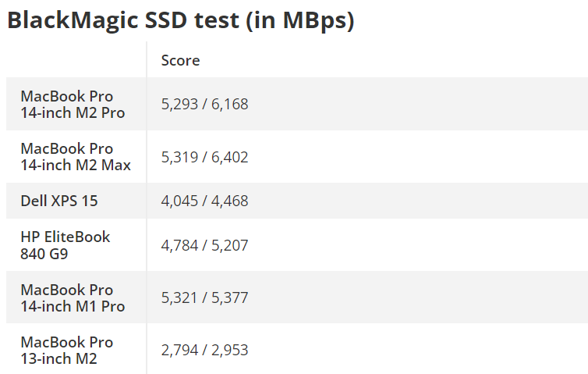Click the Dell XPS 15 row label

(59, 201)
